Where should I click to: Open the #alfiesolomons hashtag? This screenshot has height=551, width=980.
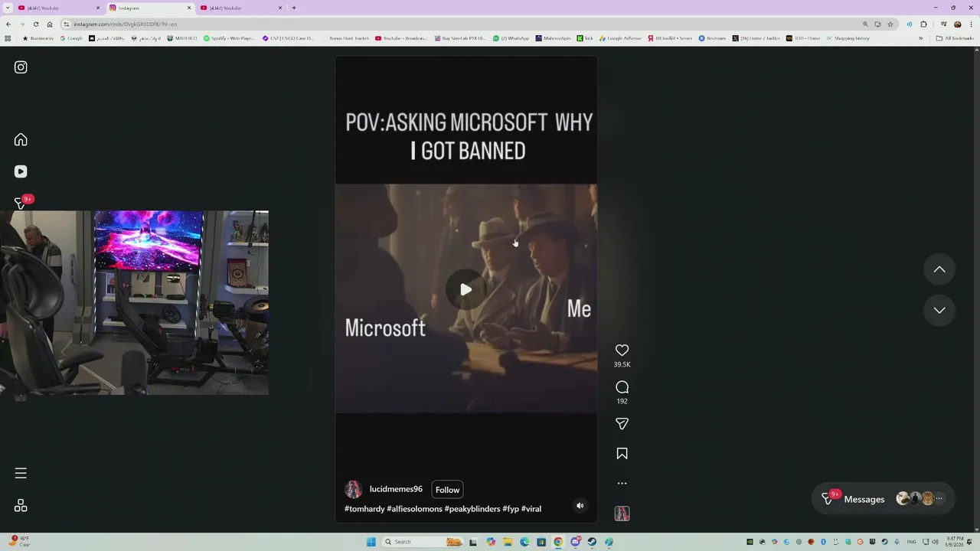[x=414, y=509]
